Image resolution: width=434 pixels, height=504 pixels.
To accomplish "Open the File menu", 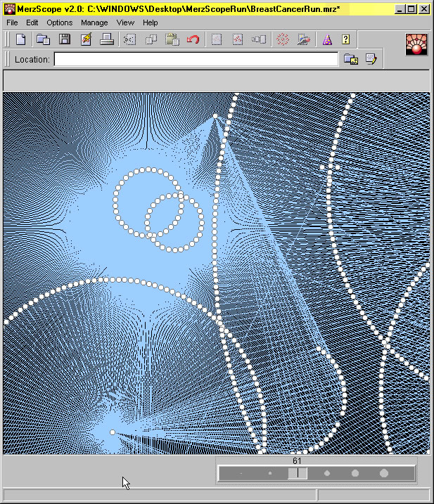I will 13,22.
